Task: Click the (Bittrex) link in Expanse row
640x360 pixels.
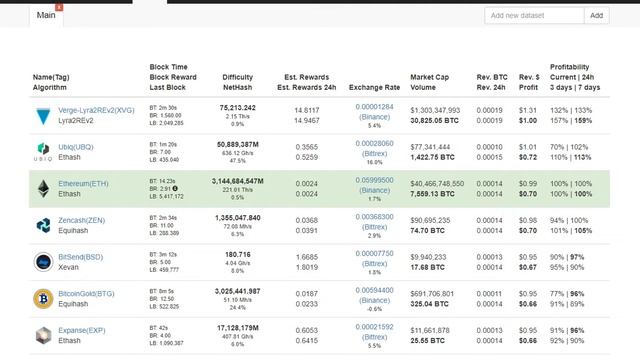Action: click(x=374, y=338)
